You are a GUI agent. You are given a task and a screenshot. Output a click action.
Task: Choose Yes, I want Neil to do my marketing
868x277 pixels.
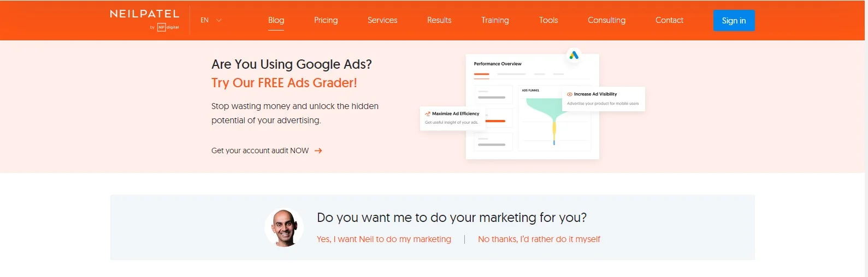pyautogui.click(x=384, y=239)
